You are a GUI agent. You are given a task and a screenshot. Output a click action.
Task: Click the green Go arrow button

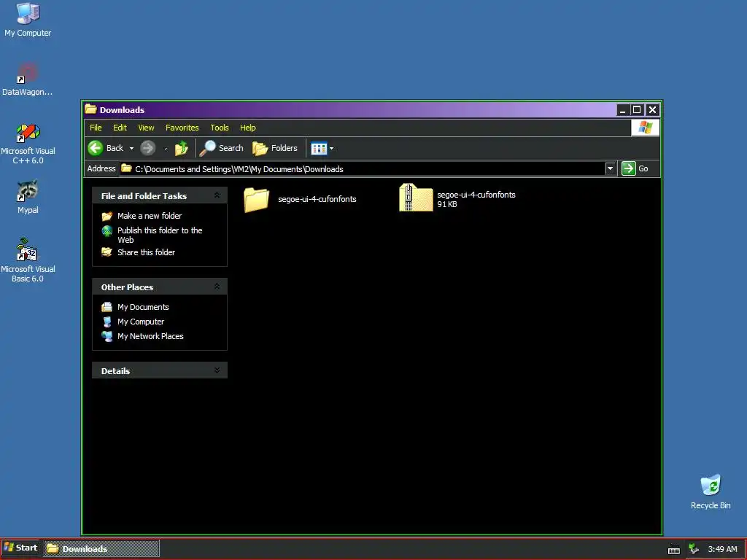tap(628, 168)
